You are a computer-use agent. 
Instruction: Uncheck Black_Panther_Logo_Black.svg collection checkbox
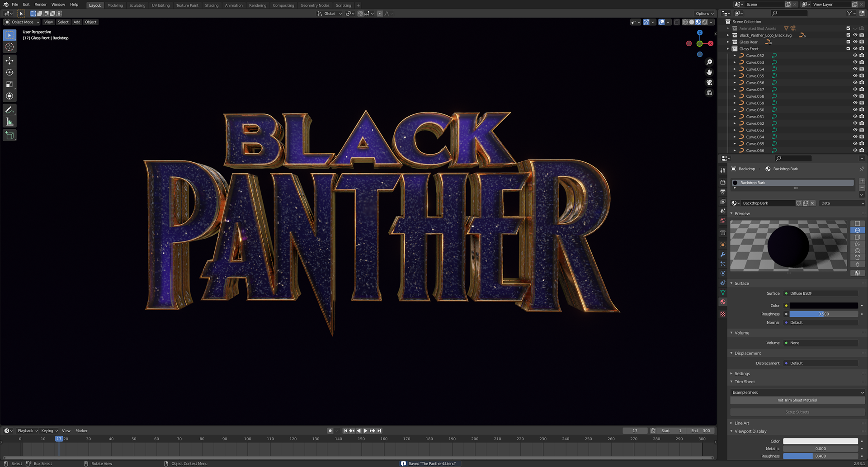pyautogui.click(x=848, y=35)
